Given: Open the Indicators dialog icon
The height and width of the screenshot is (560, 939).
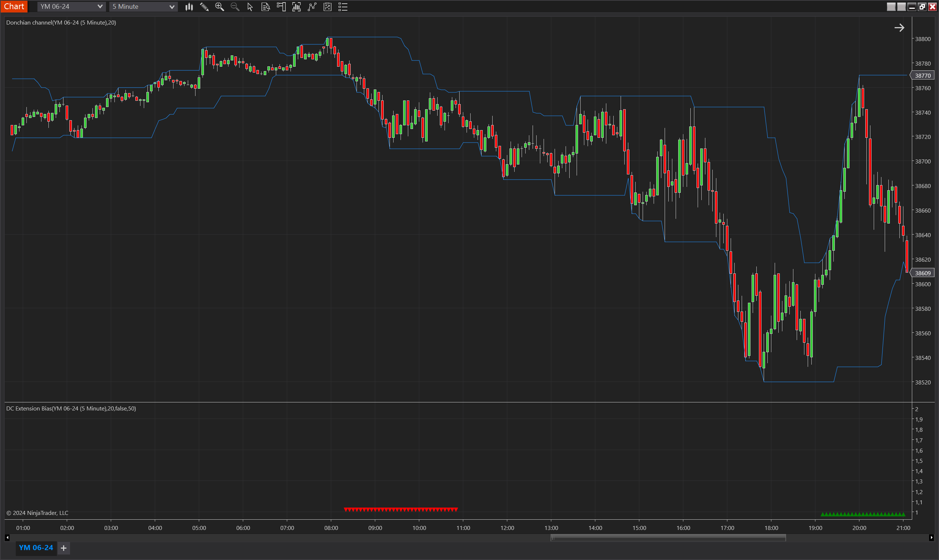Looking at the screenshot, I should 296,7.
